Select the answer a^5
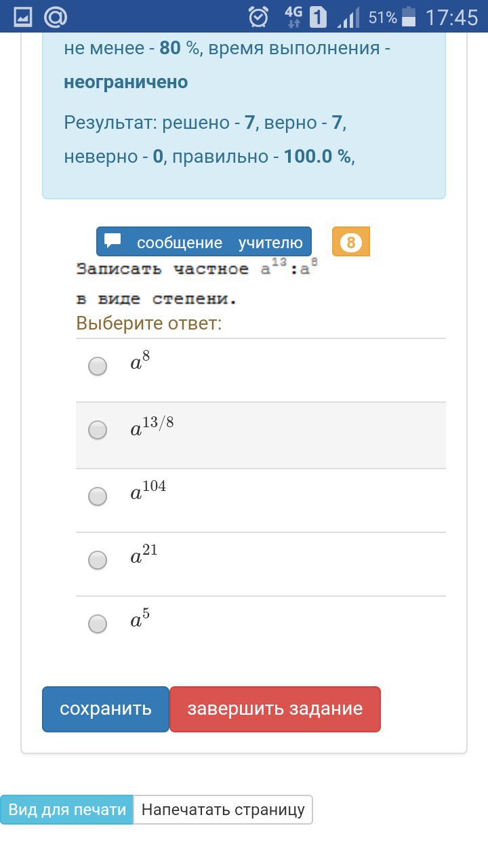 (x=97, y=623)
